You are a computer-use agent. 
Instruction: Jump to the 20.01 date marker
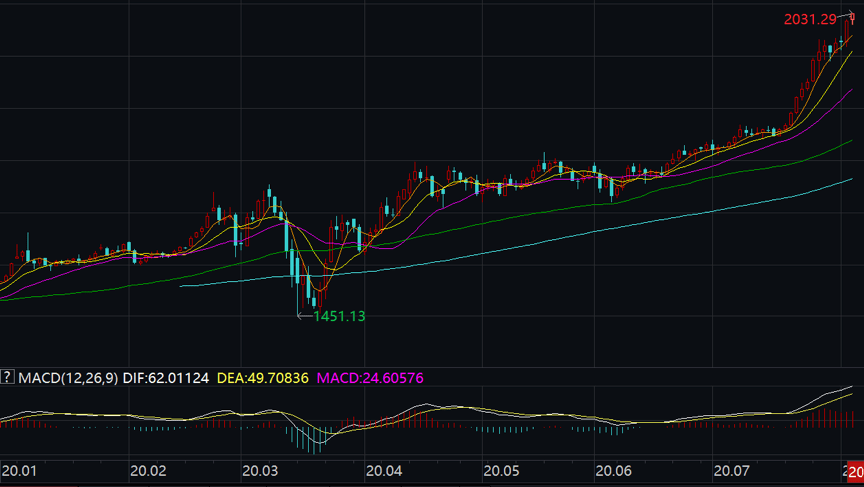(19, 471)
